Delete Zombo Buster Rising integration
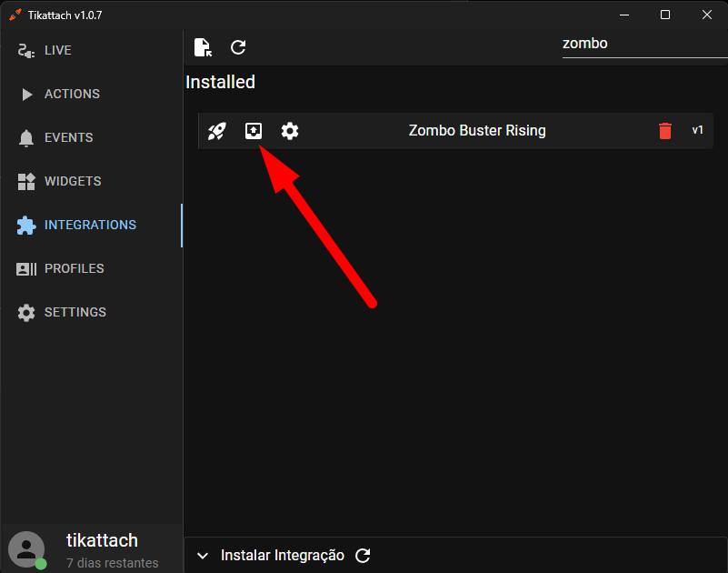The width and height of the screenshot is (728, 573). coord(665,131)
